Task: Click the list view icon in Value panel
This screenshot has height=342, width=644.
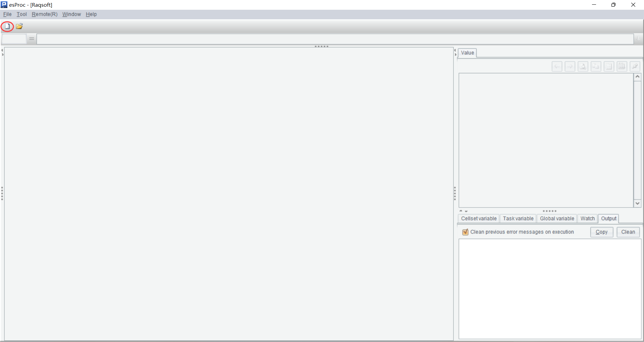Action: click(609, 66)
